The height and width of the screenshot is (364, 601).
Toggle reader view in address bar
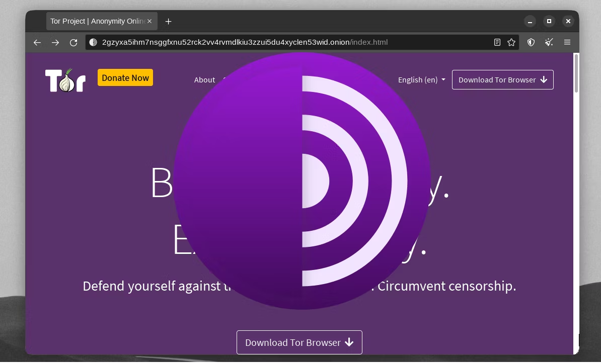(497, 43)
